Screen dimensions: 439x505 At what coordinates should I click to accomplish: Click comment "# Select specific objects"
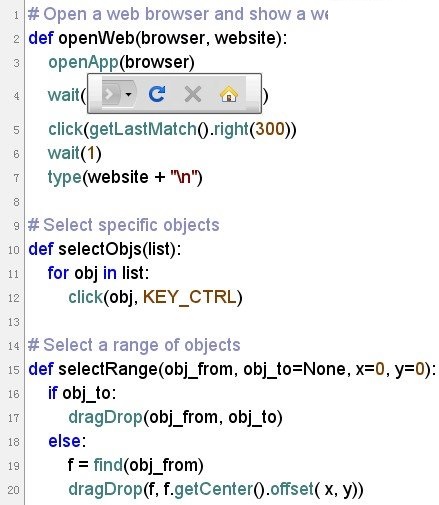point(124,225)
